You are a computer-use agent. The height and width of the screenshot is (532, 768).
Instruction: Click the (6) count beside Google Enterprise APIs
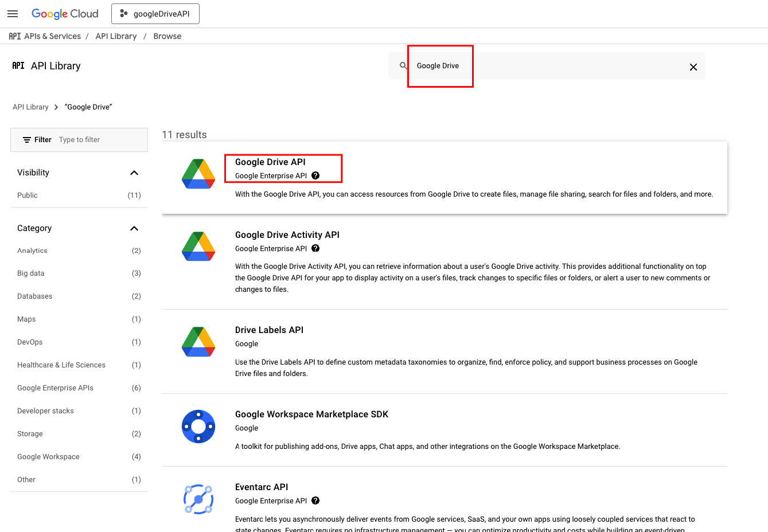[x=137, y=388]
